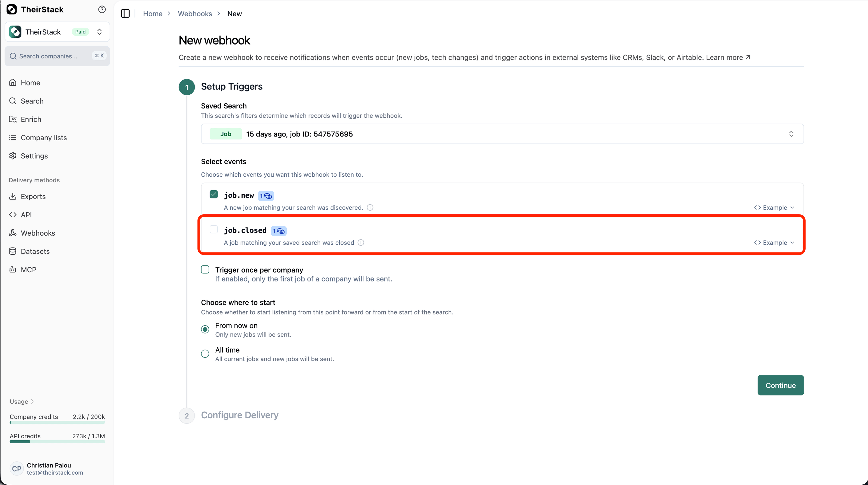Open Company lists in the sidebar
The height and width of the screenshot is (485, 868).
click(44, 138)
